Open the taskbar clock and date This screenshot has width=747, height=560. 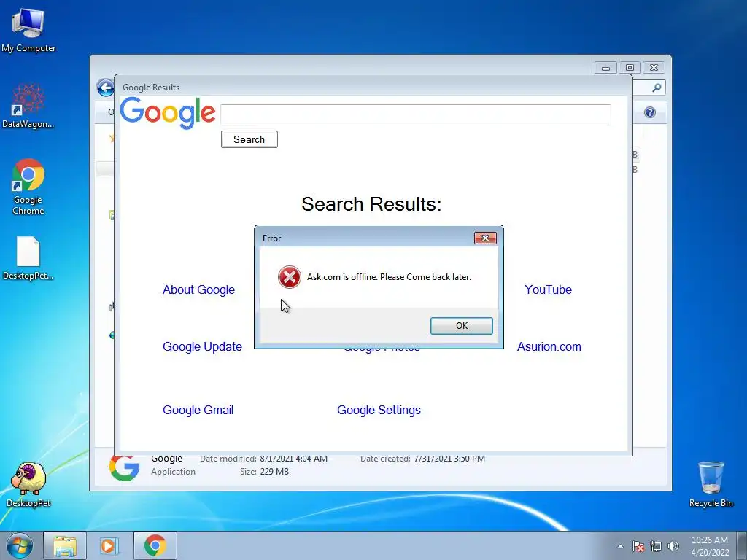pyautogui.click(x=709, y=546)
